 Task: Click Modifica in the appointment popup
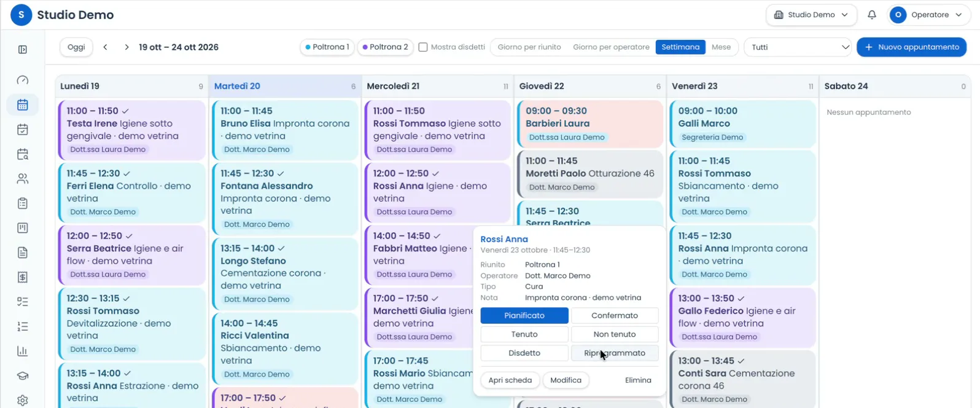566,380
